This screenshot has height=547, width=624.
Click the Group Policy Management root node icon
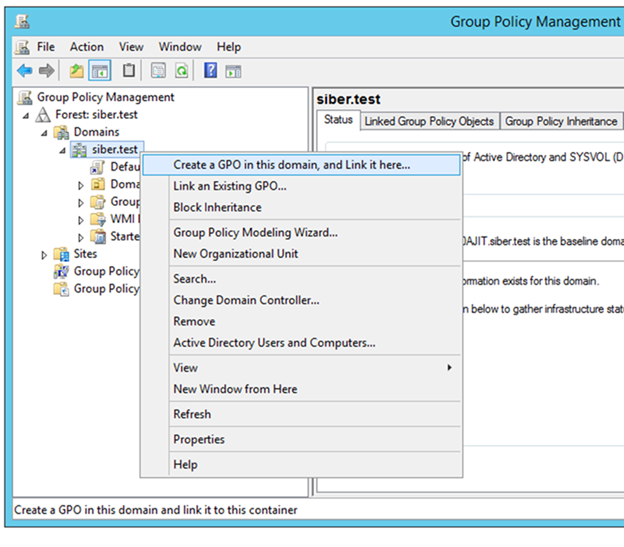point(25,97)
